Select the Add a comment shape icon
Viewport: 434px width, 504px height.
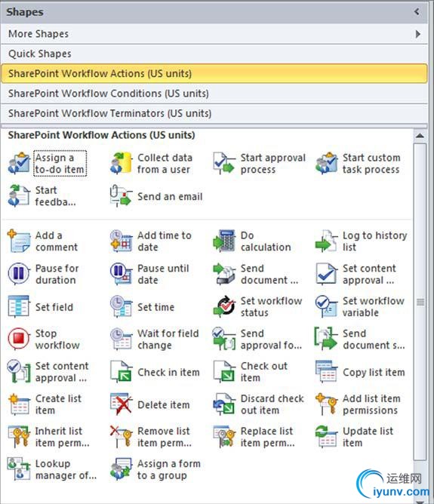click(19, 241)
